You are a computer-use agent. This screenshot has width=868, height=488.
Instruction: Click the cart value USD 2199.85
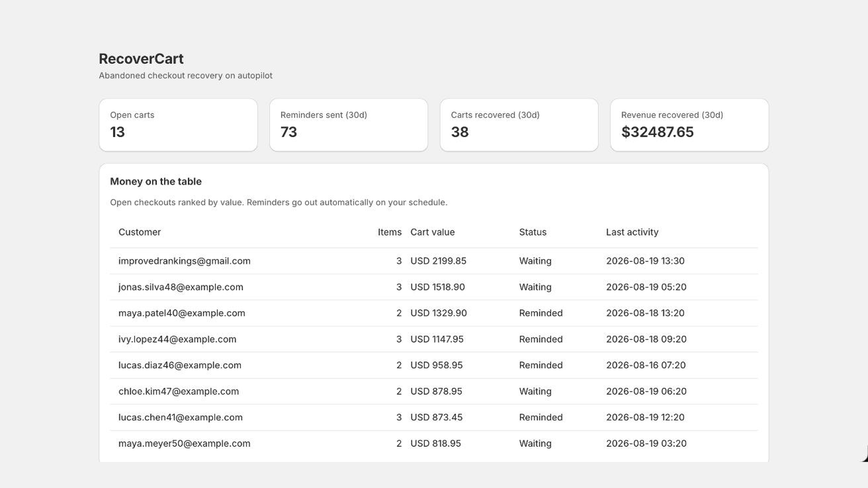tap(438, 261)
